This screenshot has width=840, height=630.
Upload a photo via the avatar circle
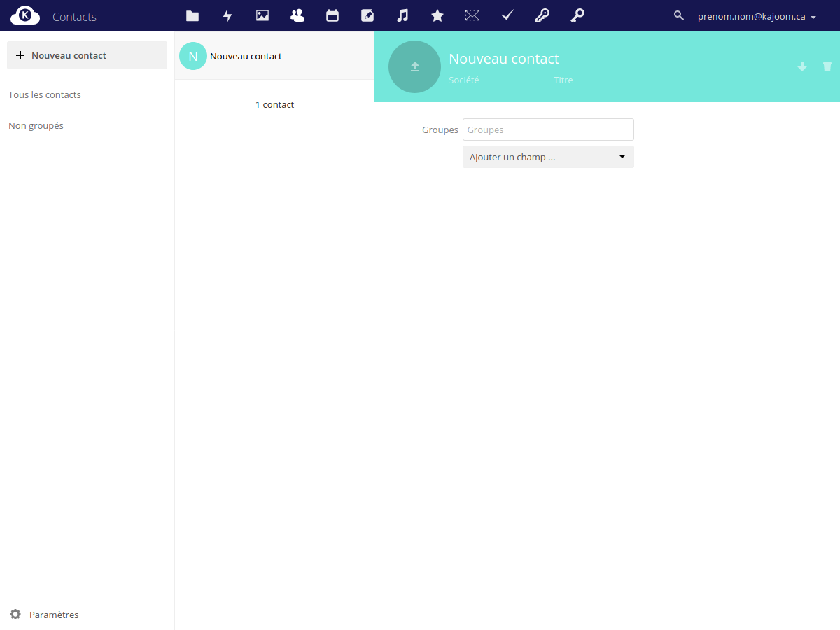(x=414, y=66)
